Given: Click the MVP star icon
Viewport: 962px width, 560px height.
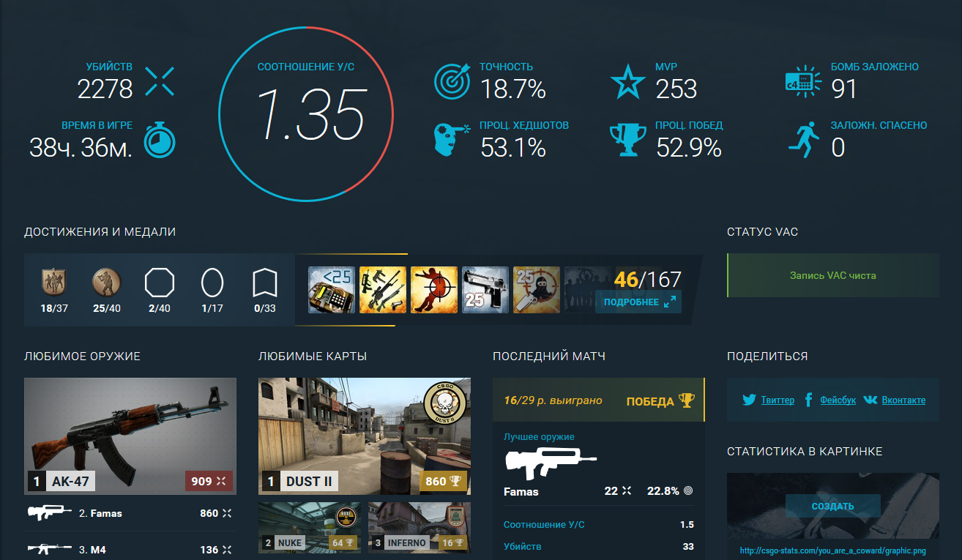Looking at the screenshot, I should [x=627, y=81].
